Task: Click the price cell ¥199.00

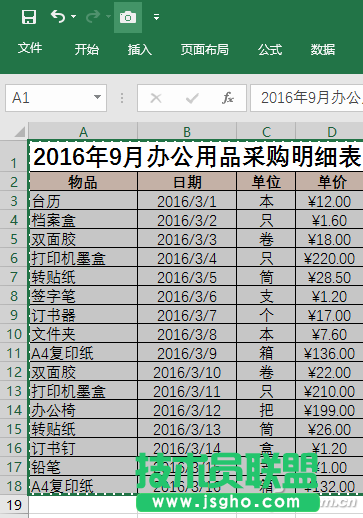Action: coord(329,410)
